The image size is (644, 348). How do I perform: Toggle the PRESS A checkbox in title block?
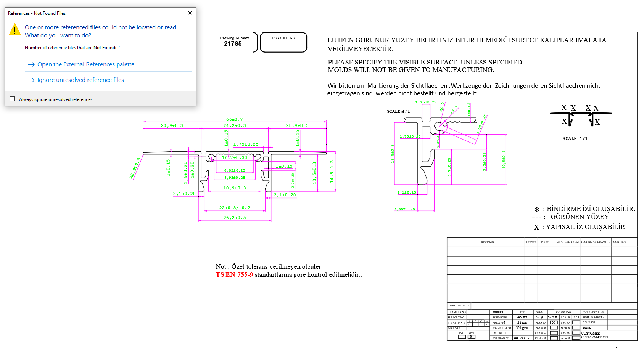pos(554,322)
